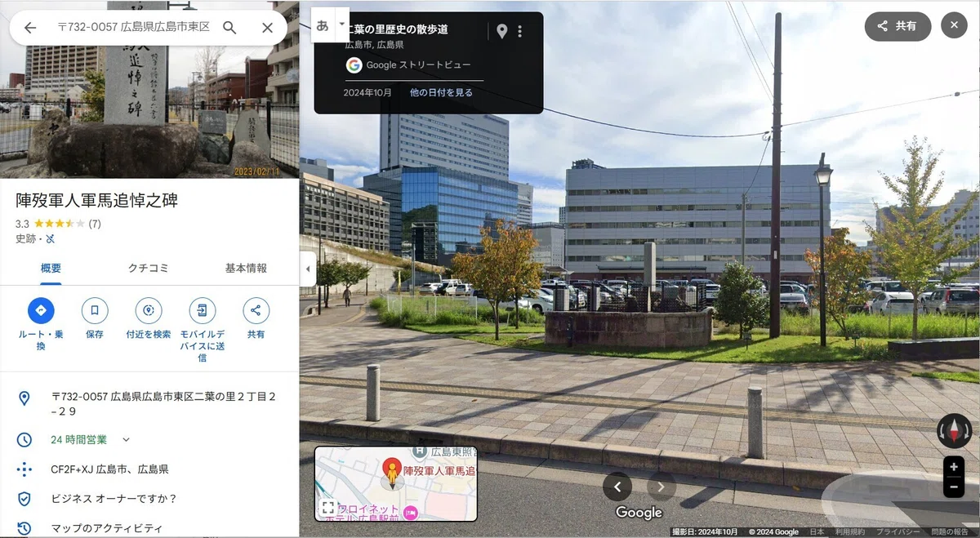Open the monument photo thumbnail
980x538 pixels.
tap(149, 89)
